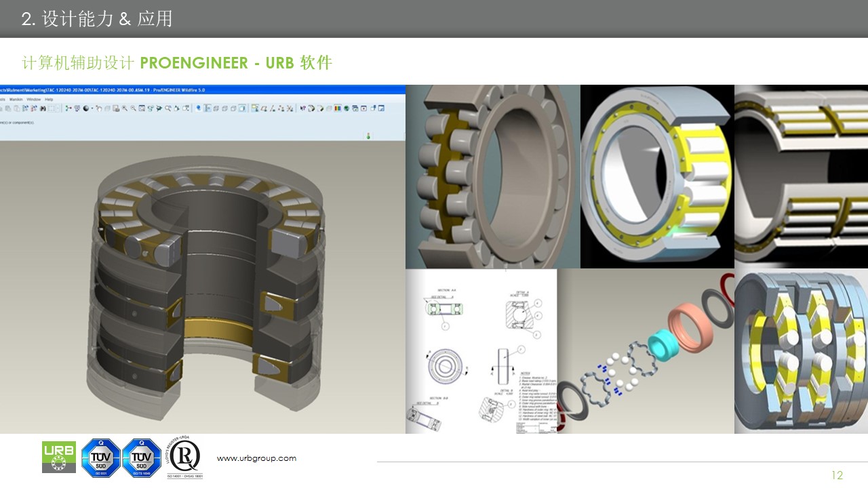Click the TÜV SÜD ISO 9001 badge
Image resolution: width=868 pixels, height=488 pixels.
click(100, 458)
